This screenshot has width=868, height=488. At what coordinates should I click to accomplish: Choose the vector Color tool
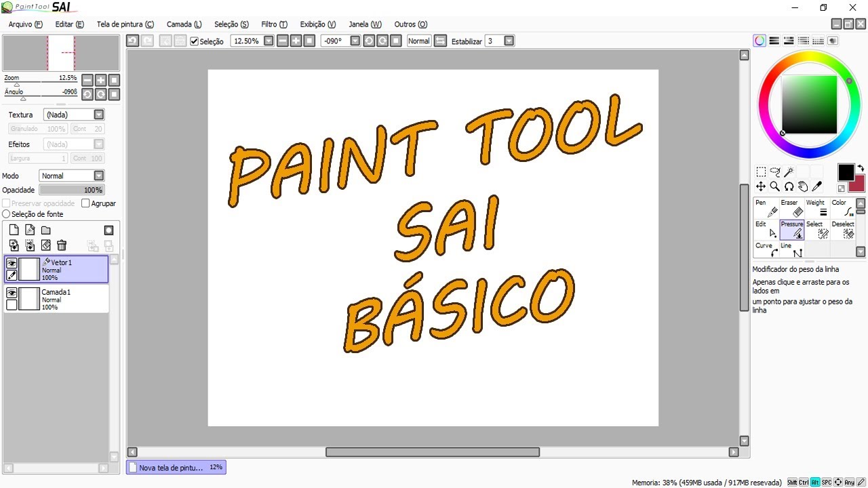coord(842,208)
